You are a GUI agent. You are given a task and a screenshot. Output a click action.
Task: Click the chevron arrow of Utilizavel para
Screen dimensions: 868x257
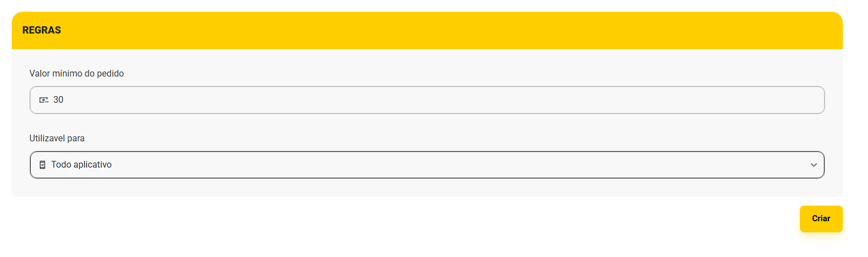(813, 165)
